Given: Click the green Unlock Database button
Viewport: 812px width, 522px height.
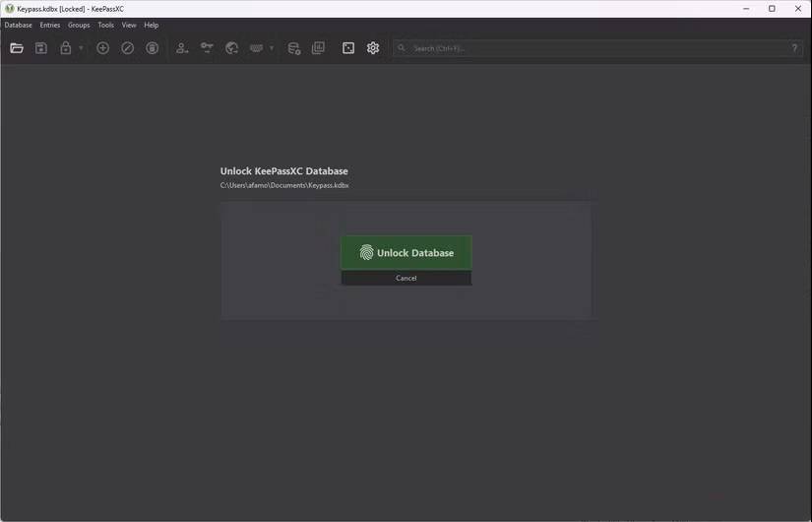Looking at the screenshot, I should pyautogui.click(x=406, y=253).
